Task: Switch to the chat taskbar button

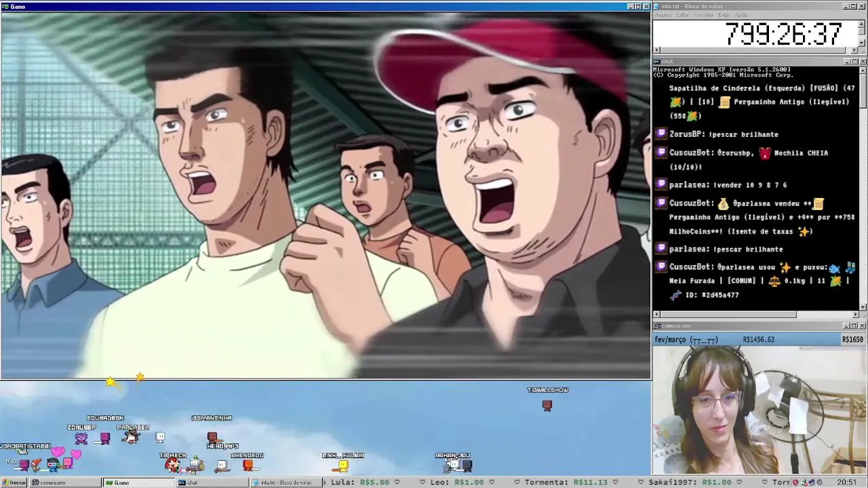Action: click(212, 483)
